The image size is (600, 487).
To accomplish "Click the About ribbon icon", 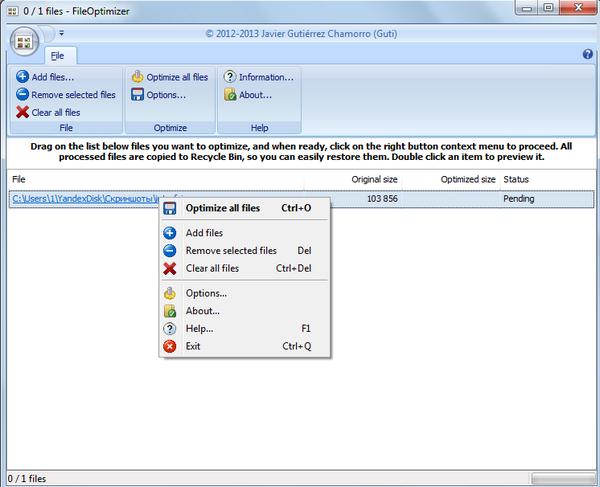I will pos(230,94).
